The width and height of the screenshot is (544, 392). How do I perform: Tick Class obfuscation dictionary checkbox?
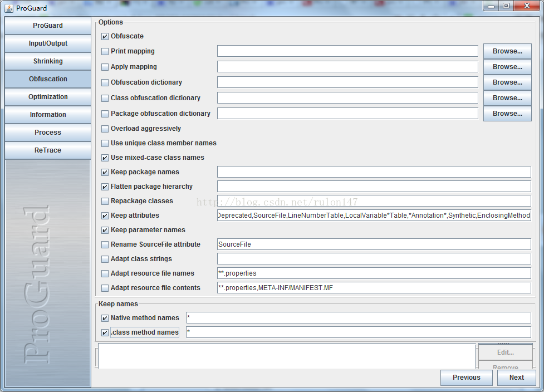105,98
